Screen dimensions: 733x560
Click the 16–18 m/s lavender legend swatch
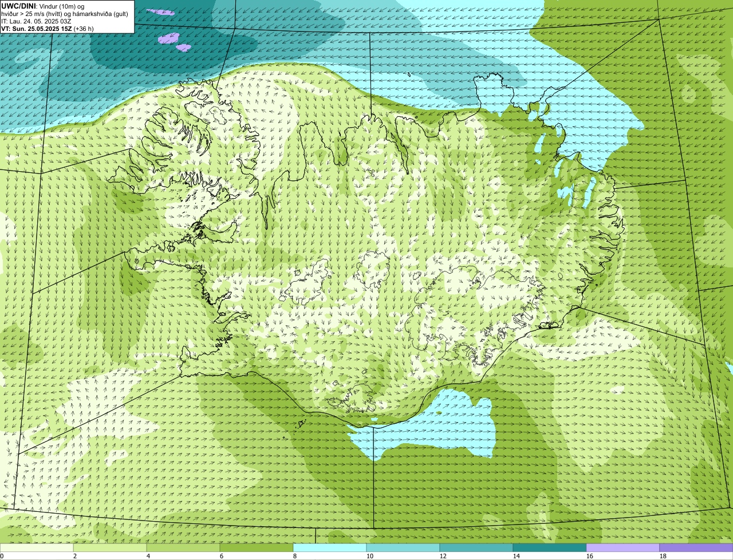click(623, 548)
